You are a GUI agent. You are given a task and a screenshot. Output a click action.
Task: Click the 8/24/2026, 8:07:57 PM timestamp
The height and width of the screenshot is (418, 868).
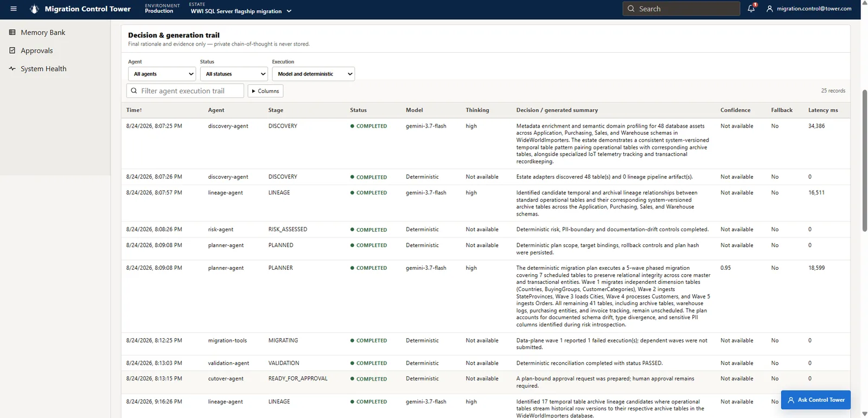(x=154, y=193)
